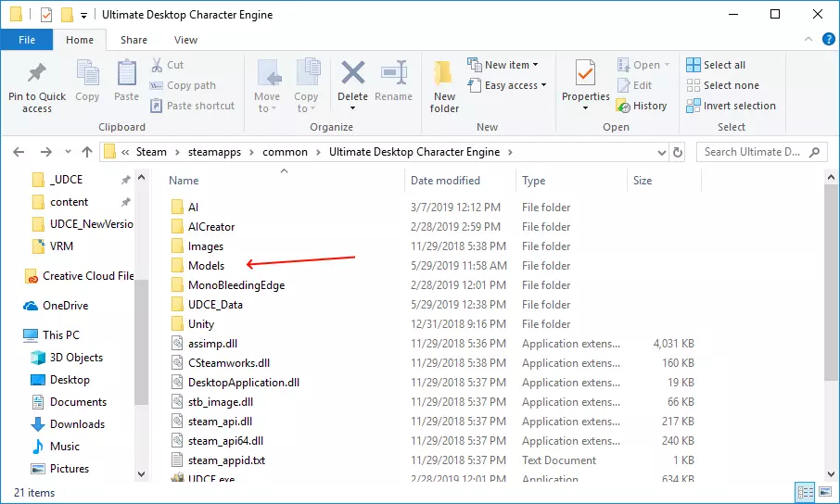This screenshot has width=840, height=504.
Task: Click the Select all icon
Action: tap(694, 65)
